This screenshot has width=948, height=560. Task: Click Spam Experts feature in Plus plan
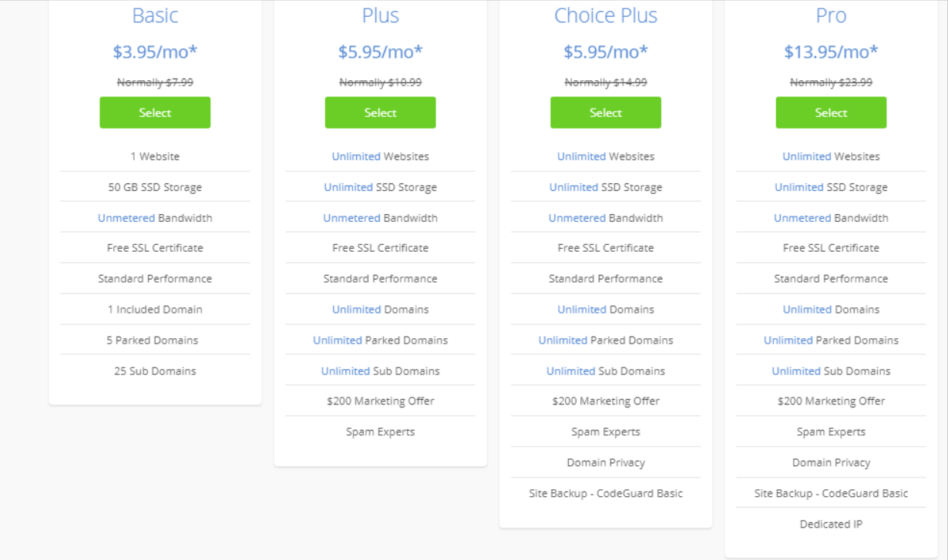tap(380, 432)
